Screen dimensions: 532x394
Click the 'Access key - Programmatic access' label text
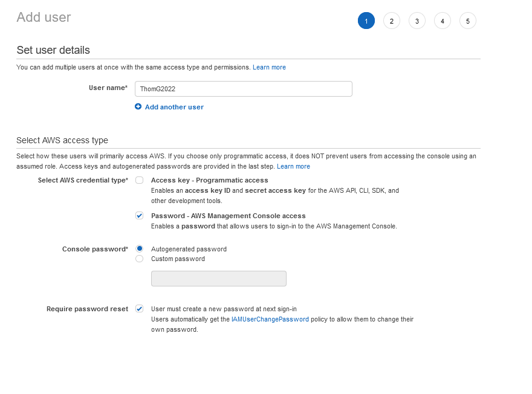click(x=209, y=180)
